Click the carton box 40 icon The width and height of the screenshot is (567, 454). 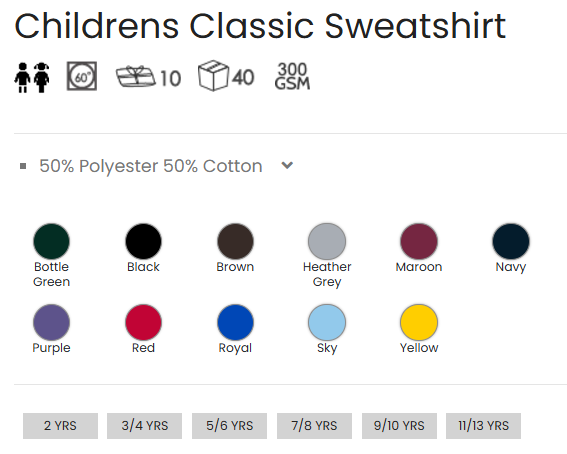(226, 76)
